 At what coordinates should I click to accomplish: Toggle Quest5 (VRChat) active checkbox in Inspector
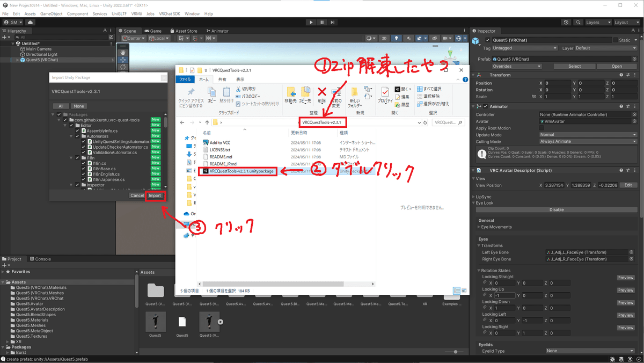487,40
